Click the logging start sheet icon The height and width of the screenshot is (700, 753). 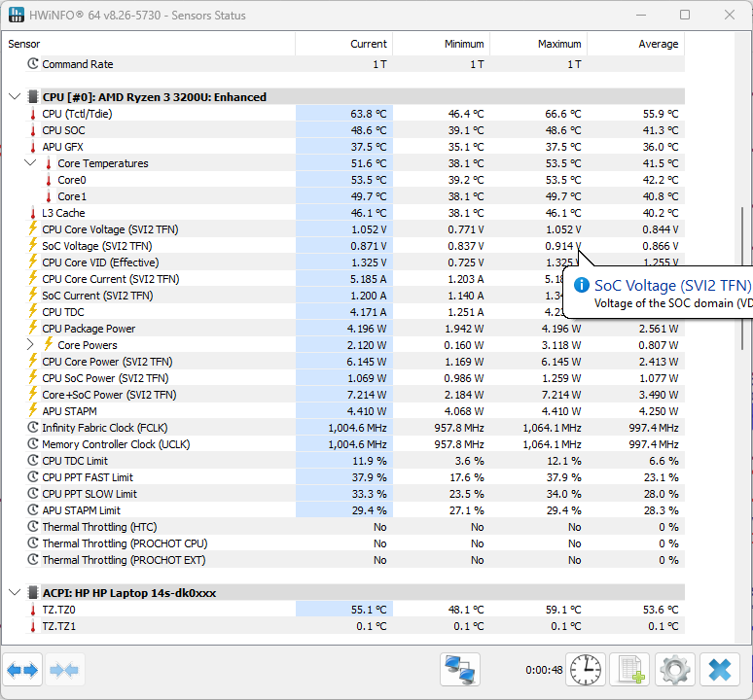(x=630, y=669)
